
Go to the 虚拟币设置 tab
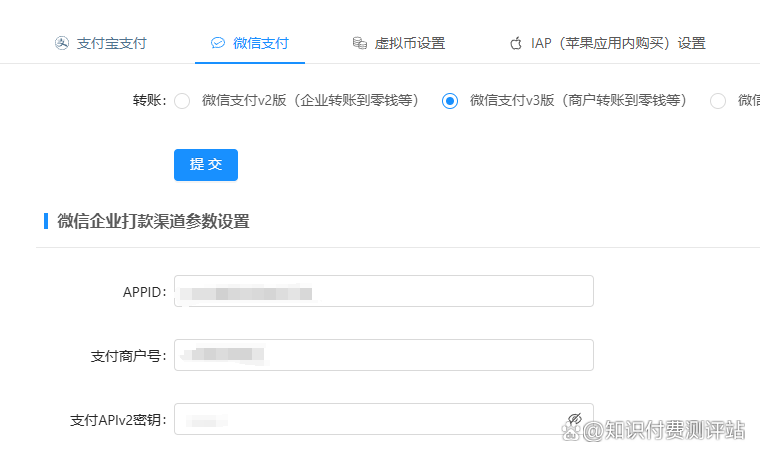(x=410, y=43)
